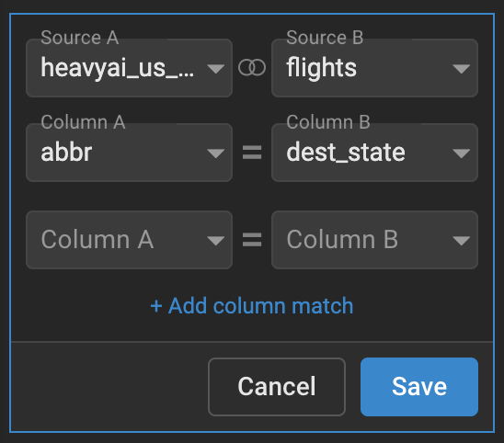
Task: Click the + Add column match link
Action: coord(252,305)
